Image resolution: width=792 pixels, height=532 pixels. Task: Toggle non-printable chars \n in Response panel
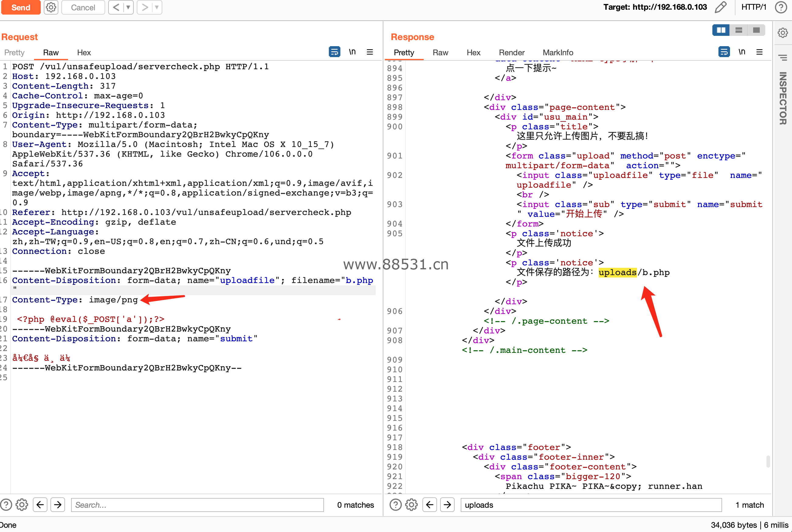pyautogui.click(x=742, y=52)
